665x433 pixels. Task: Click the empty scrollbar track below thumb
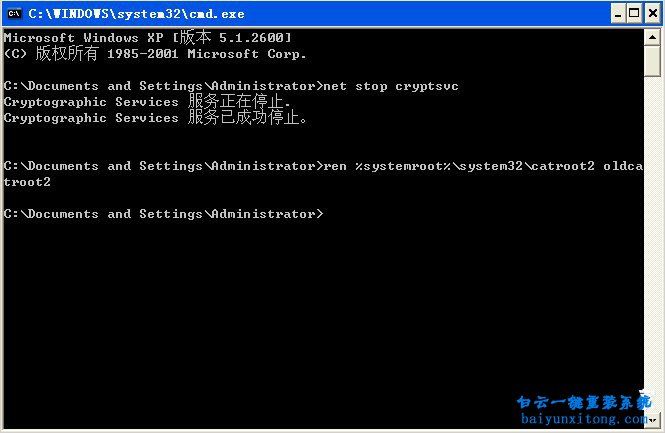pos(652,250)
